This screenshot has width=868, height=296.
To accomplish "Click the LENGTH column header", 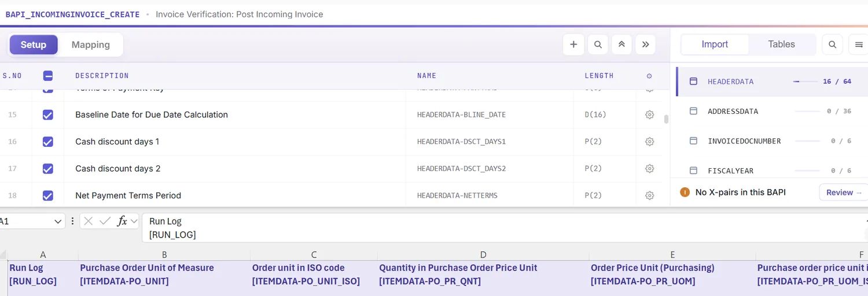I will (599, 76).
